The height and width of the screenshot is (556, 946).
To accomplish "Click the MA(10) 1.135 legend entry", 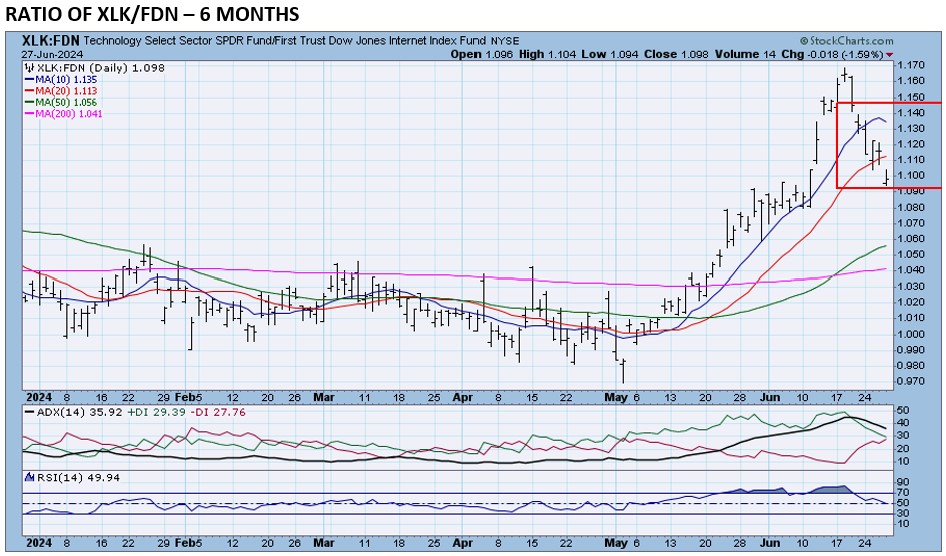I will click(x=60, y=80).
